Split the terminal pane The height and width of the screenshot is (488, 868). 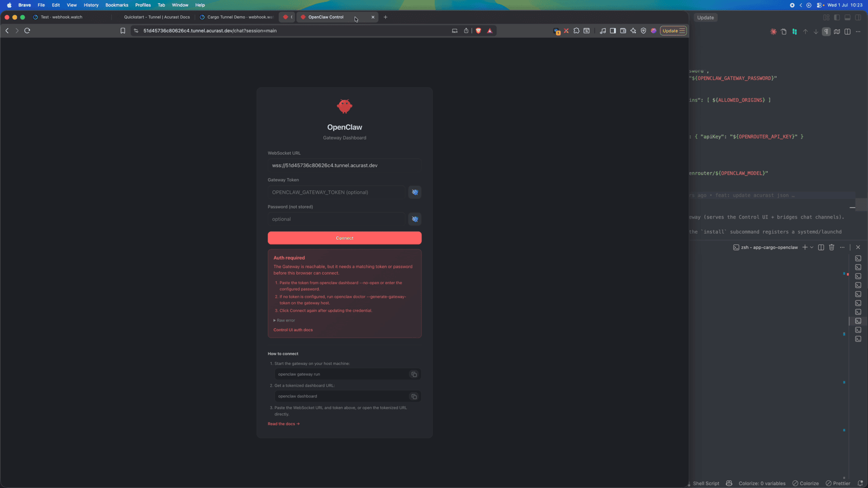tap(821, 247)
